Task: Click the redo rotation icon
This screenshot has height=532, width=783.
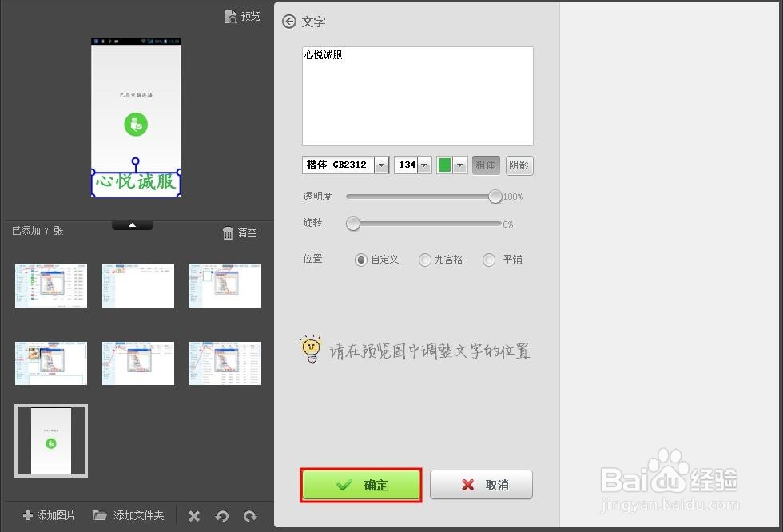Action: click(249, 516)
